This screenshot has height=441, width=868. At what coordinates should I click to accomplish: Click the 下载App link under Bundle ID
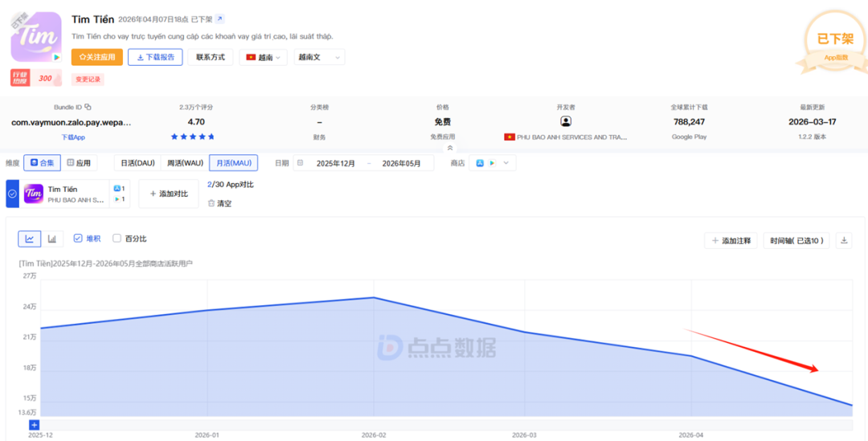tap(72, 137)
